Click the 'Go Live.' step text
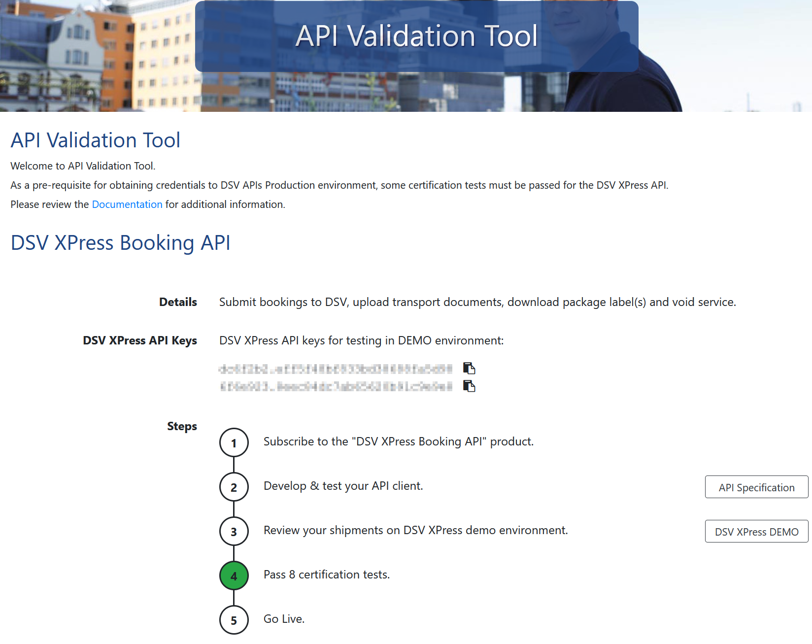 coord(284,619)
